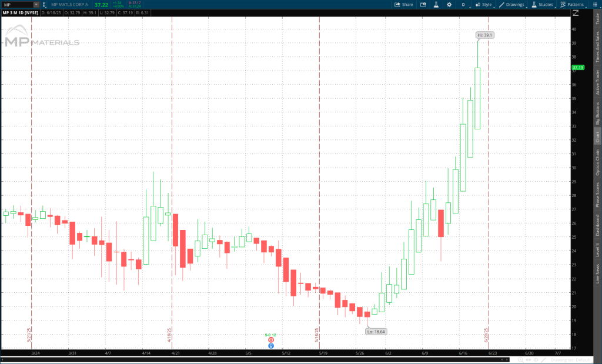Click the 37.22 last price in header
This screenshot has width=602, height=364.
[x=101, y=5]
